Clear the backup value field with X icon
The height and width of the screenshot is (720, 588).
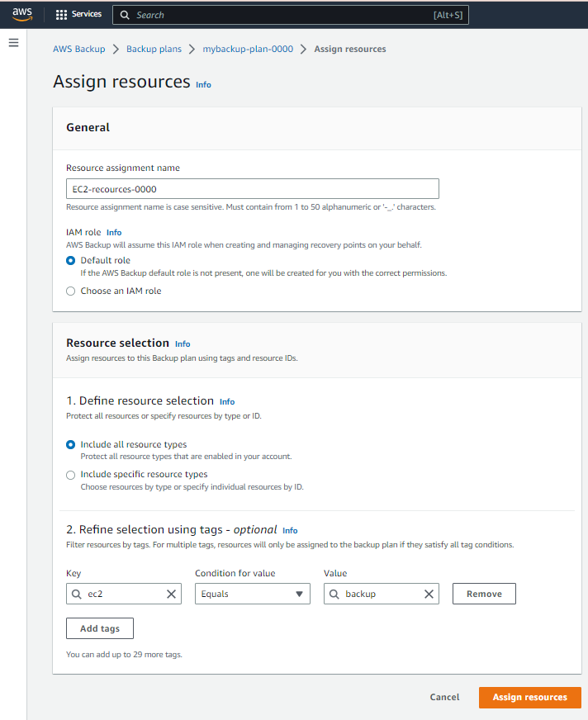(429, 594)
